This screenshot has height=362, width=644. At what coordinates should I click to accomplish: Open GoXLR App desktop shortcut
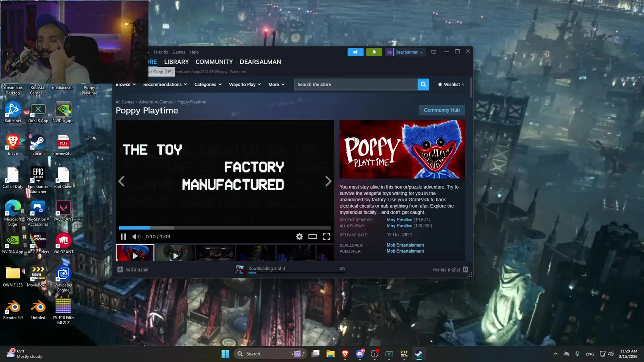[x=38, y=113]
